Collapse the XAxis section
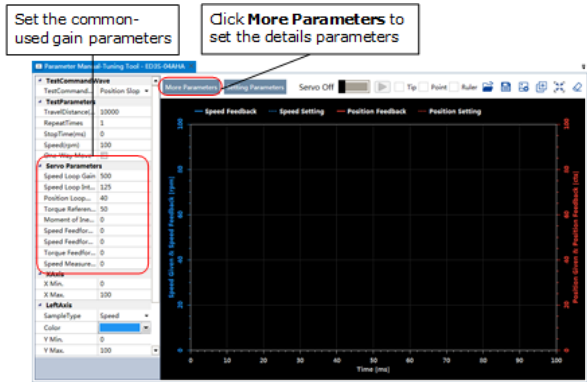This screenshot has height=382, width=587. click(40, 274)
